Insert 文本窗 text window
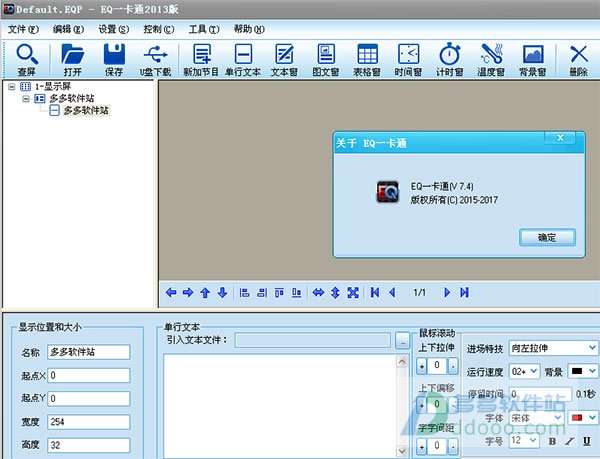This screenshot has width=600, height=459. [x=284, y=59]
